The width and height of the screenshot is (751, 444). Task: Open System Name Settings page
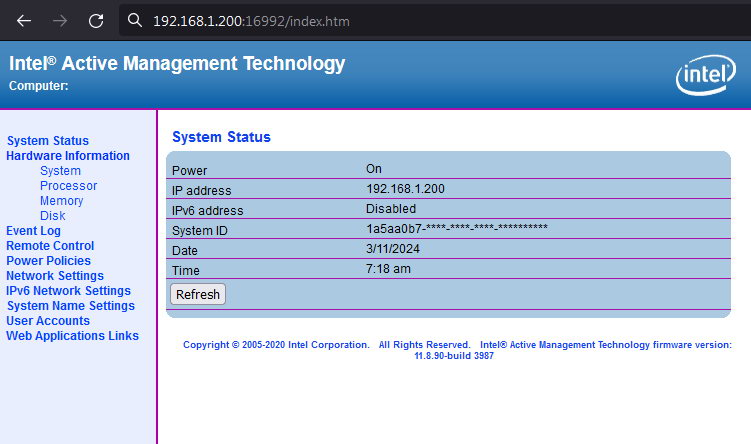point(71,306)
